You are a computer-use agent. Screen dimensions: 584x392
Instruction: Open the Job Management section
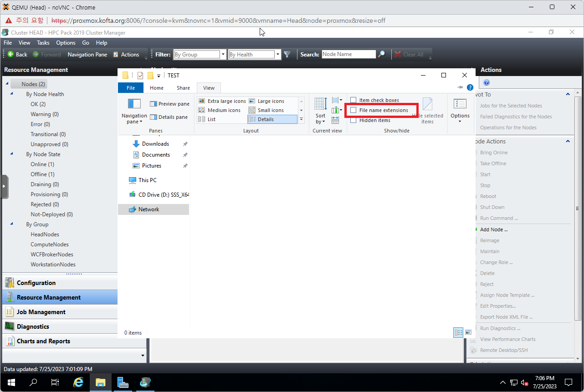pos(41,312)
